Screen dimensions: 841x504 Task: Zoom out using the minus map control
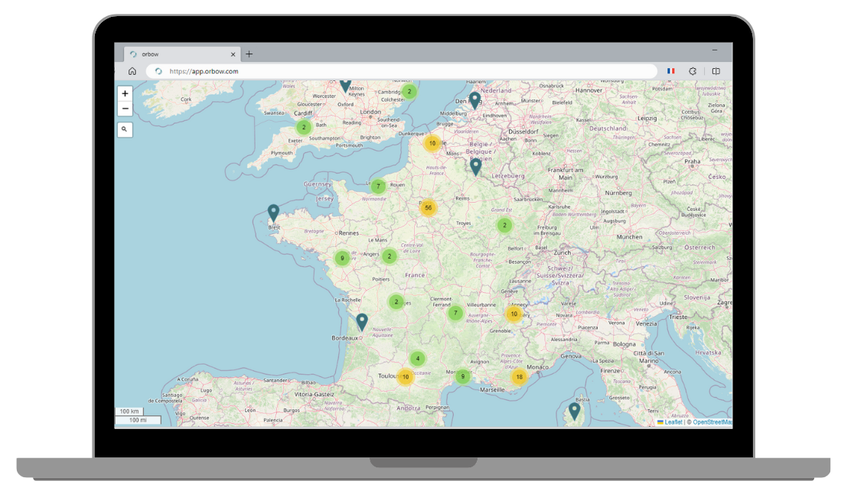pyautogui.click(x=125, y=108)
